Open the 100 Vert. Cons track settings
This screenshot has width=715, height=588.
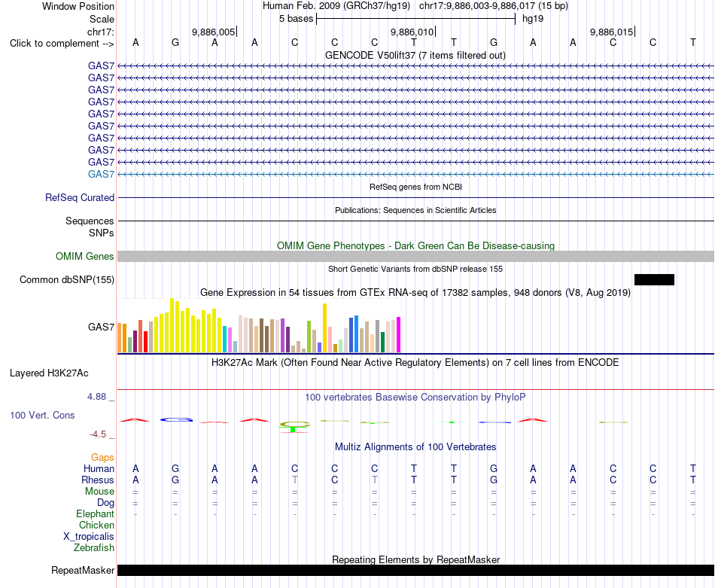[42, 415]
